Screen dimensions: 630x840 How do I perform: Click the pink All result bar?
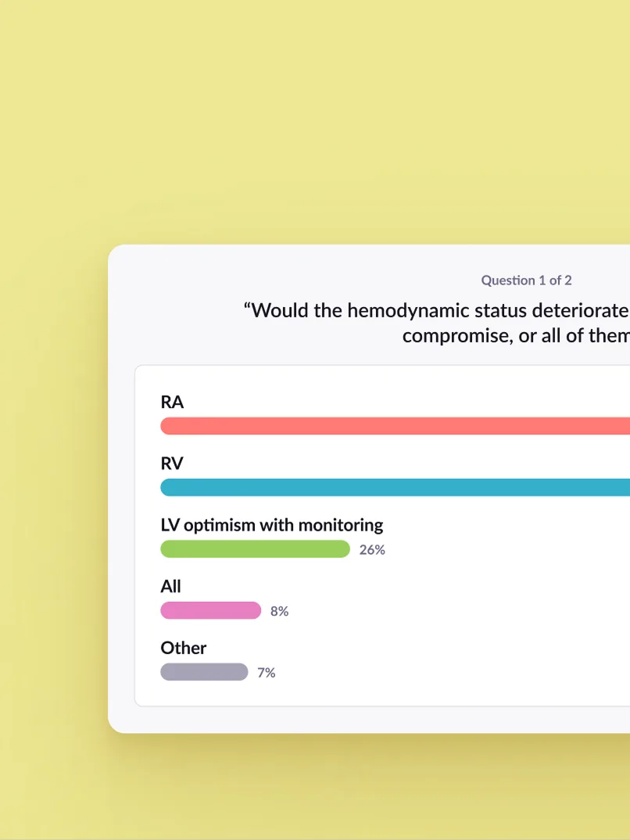click(210, 611)
